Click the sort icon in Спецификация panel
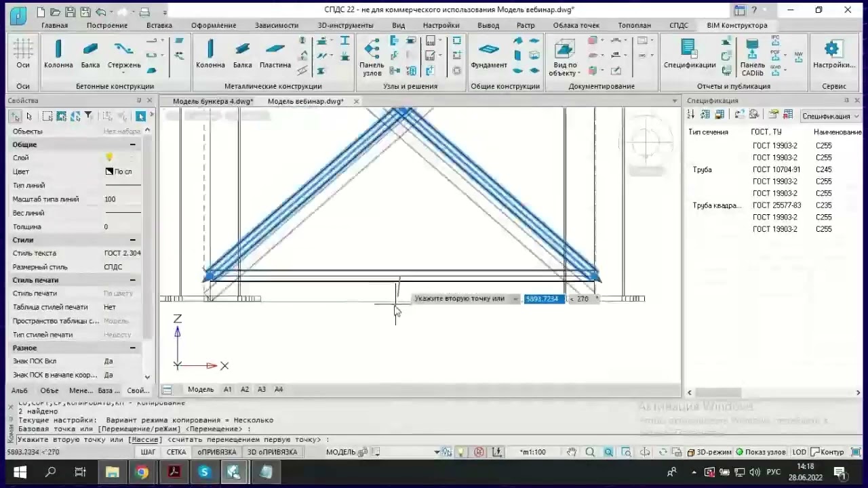868x488 pixels. pyautogui.click(x=691, y=115)
